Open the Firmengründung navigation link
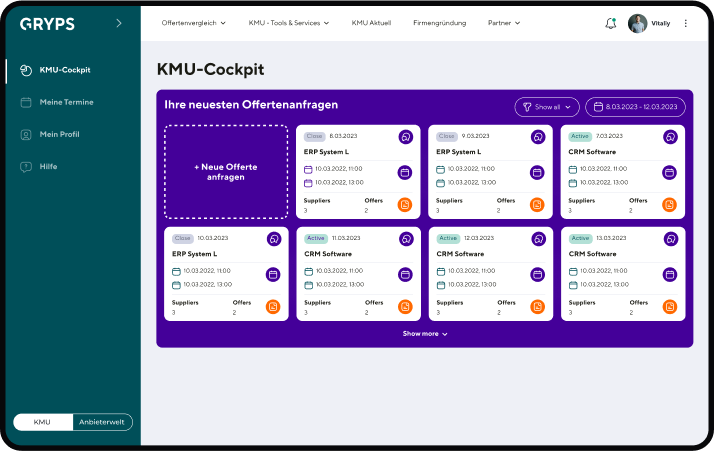Image resolution: width=714 pixels, height=451 pixels. pyautogui.click(x=439, y=23)
